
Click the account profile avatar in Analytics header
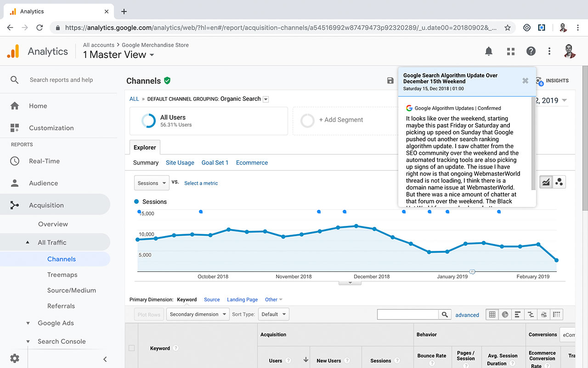pos(570,51)
